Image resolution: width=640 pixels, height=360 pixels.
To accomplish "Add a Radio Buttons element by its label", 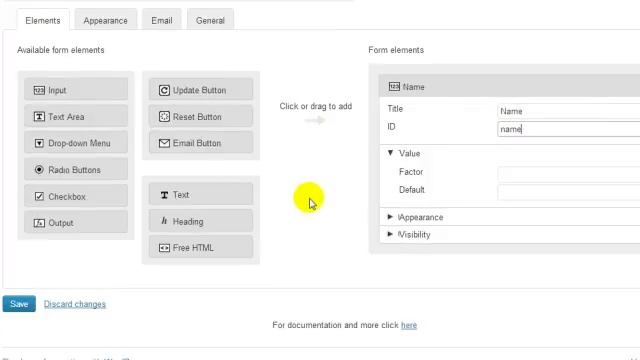I will coord(74,170).
